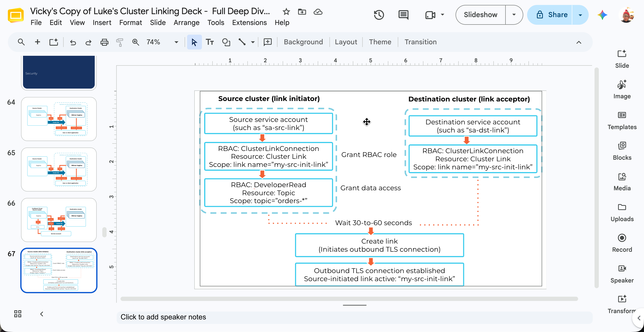Image resolution: width=644 pixels, height=332 pixels.
Task: Star this presentation
Action: coord(286,11)
